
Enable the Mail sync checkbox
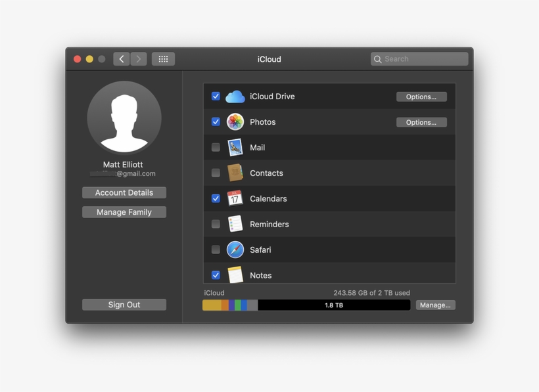point(216,147)
